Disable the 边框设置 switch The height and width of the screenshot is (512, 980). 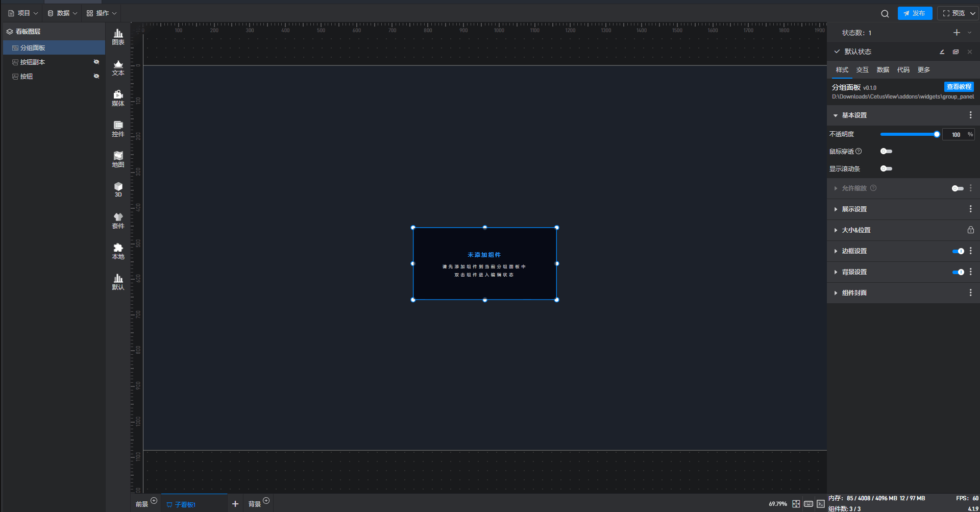(958, 251)
